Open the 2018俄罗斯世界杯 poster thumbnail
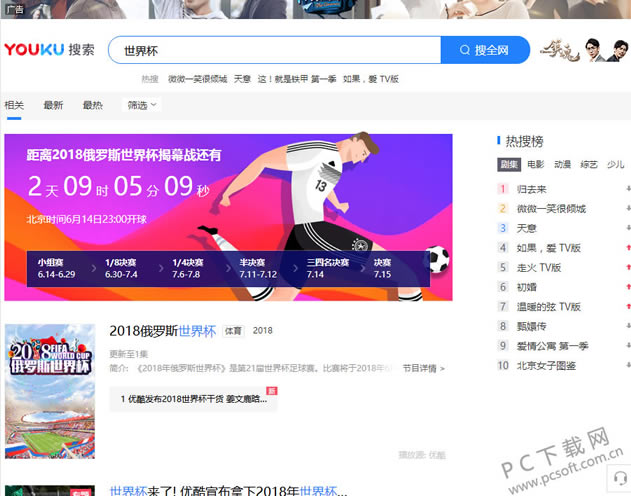Image resolution: width=631 pixels, height=496 pixels. point(50,391)
